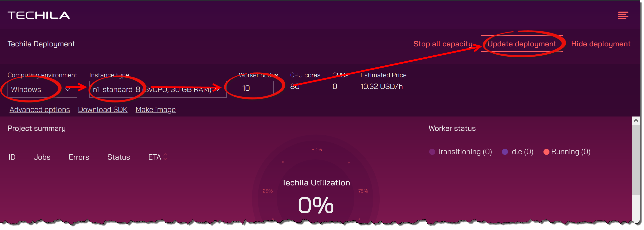
Task: Click Stop all capacity
Action: point(443,44)
